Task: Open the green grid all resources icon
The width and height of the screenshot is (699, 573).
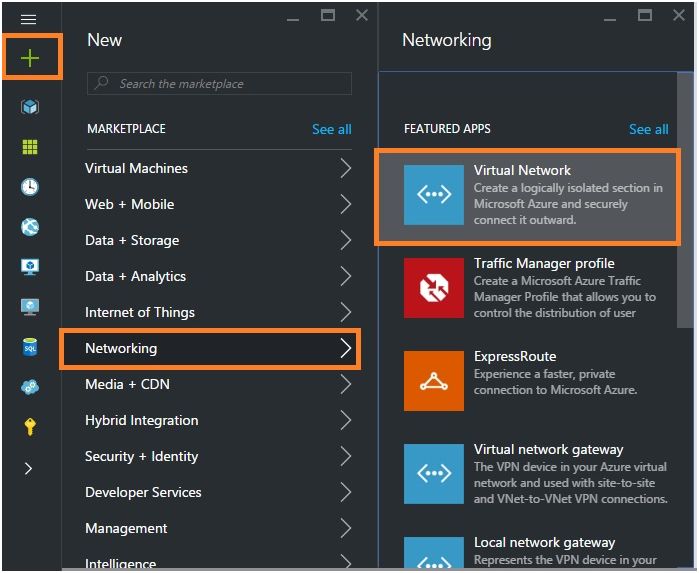Action: coord(30,147)
